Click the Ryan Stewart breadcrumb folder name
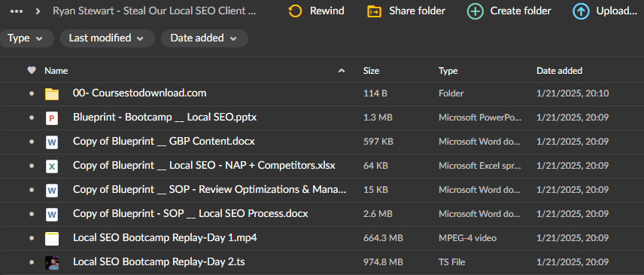 155,11
